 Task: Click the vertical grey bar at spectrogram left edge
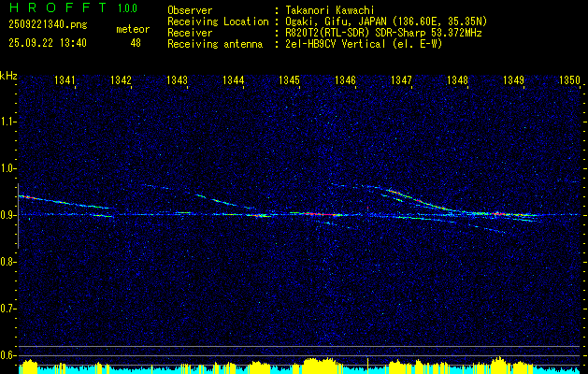18,216
